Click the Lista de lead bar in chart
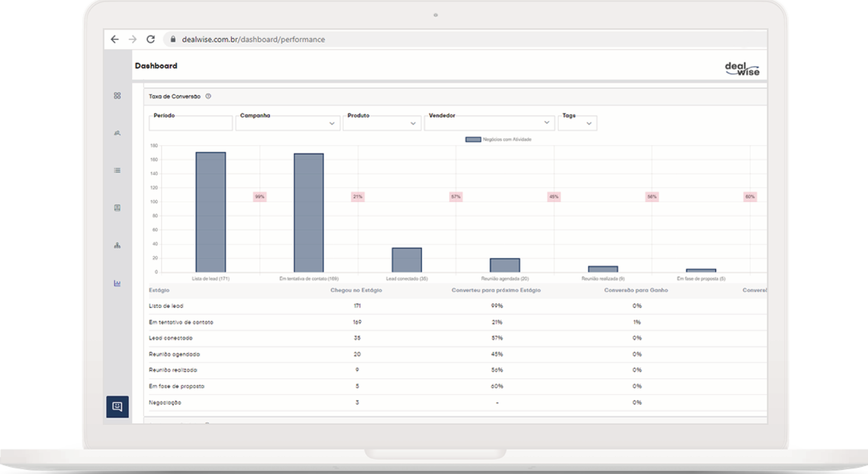The height and width of the screenshot is (474, 868). point(211,212)
